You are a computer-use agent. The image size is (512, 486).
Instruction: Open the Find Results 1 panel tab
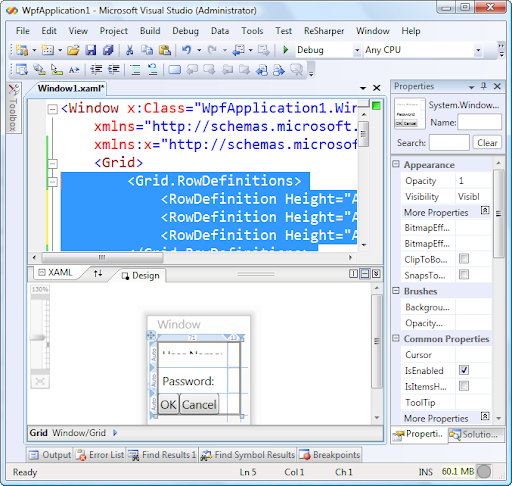coord(163,455)
